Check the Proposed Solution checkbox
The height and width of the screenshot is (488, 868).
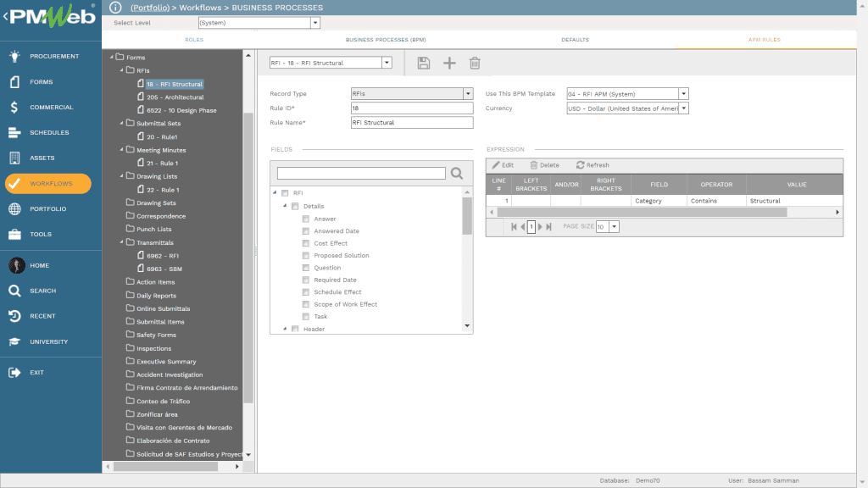click(x=305, y=255)
